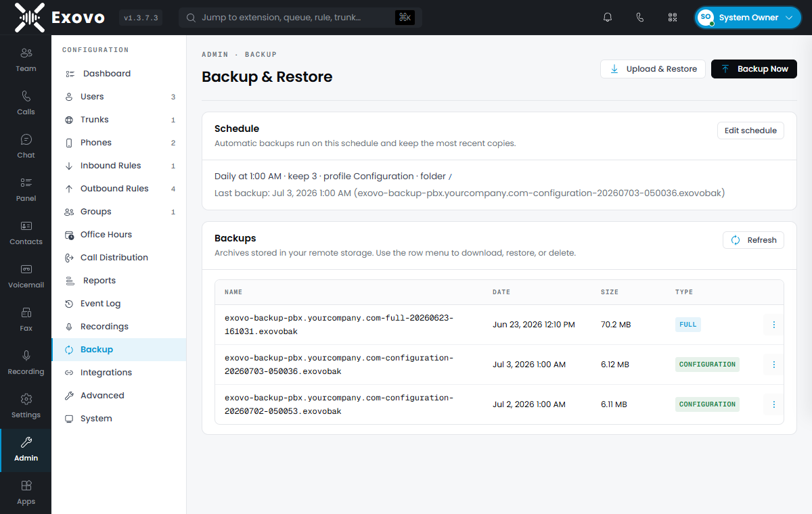812x514 pixels.
Task: Open the phone dialer icon
Action: click(640, 18)
